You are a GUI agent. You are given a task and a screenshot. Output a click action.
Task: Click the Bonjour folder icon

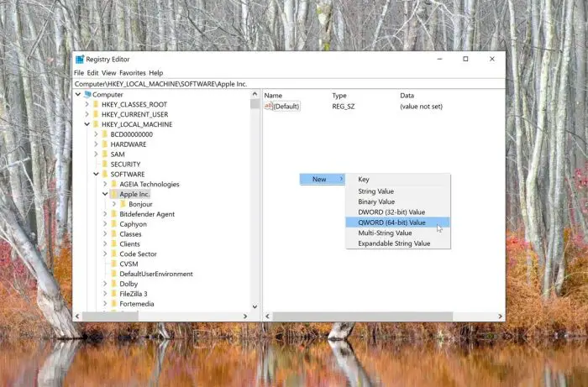coord(123,204)
